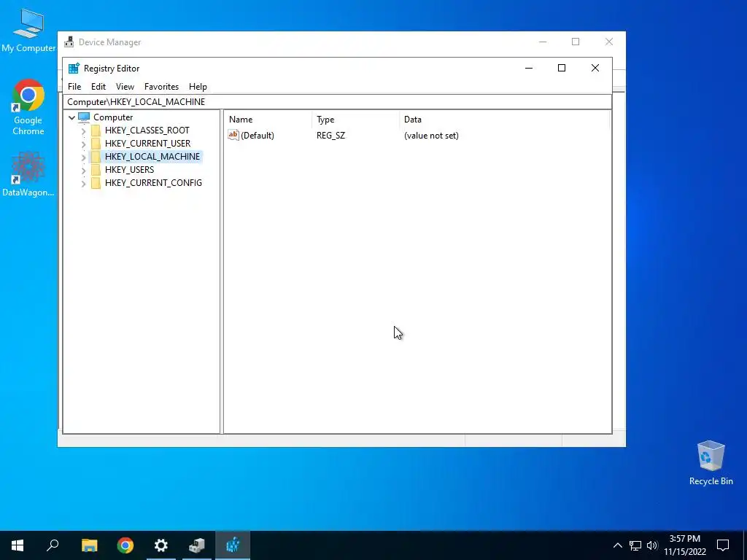Viewport: 747px width, 560px height.
Task: Minimize the Device Manager window
Action: (x=543, y=42)
